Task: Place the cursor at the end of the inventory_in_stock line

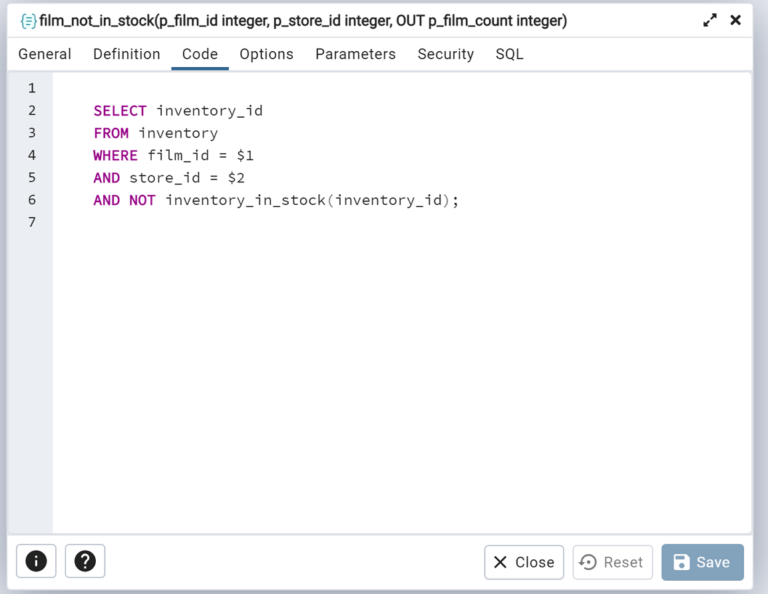Action: [459, 200]
